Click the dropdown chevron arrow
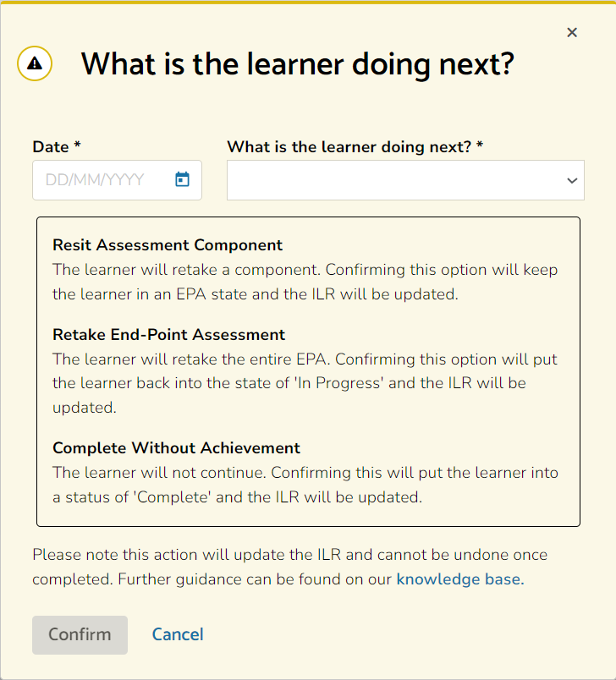The image size is (616, 680). click(572, 180)
